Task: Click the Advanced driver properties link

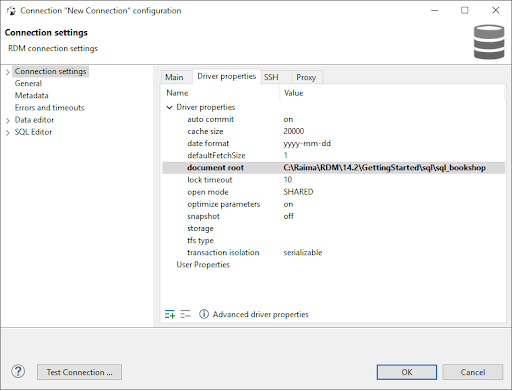Action: click(261, 314)
